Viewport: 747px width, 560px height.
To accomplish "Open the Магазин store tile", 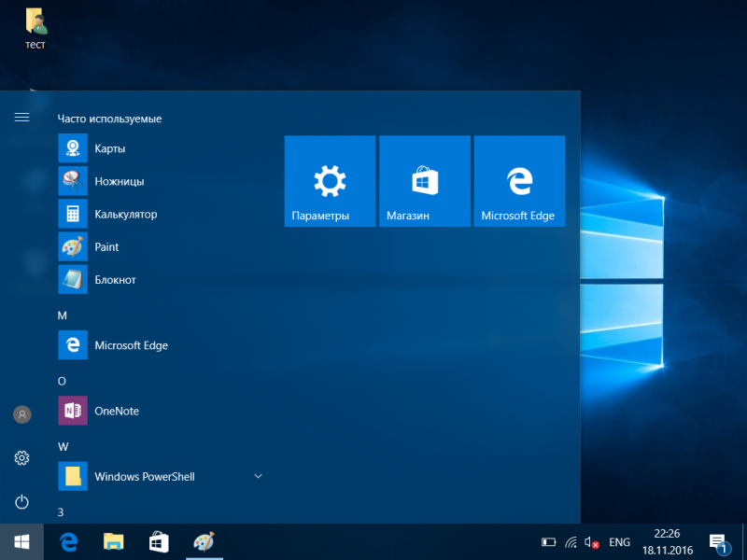I will [425, 181].
